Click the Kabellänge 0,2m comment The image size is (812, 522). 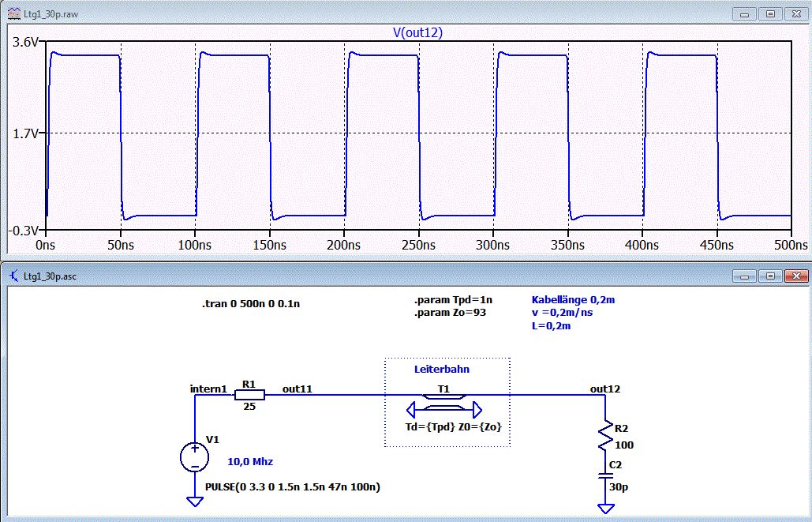click(x=573, y=299)
